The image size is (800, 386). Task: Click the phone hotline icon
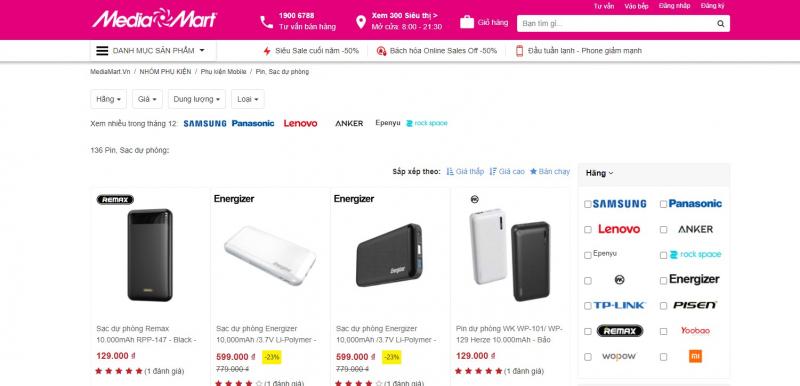267,22
